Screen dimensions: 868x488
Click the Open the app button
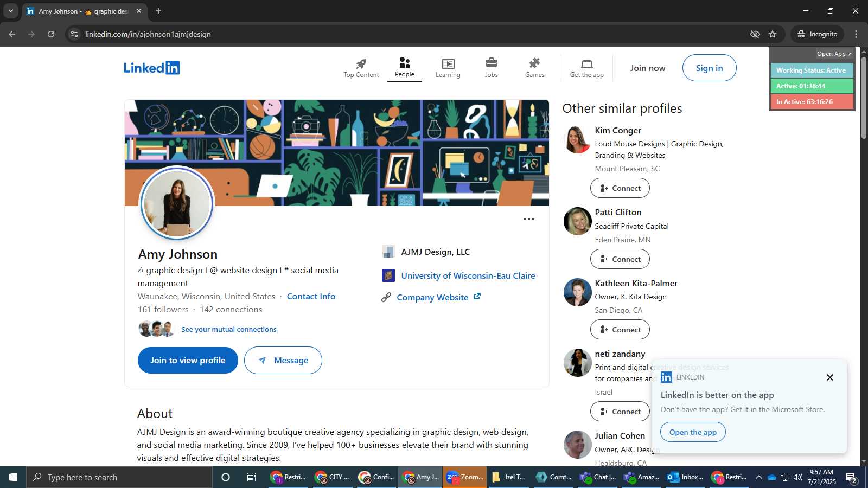pos(693,432)
